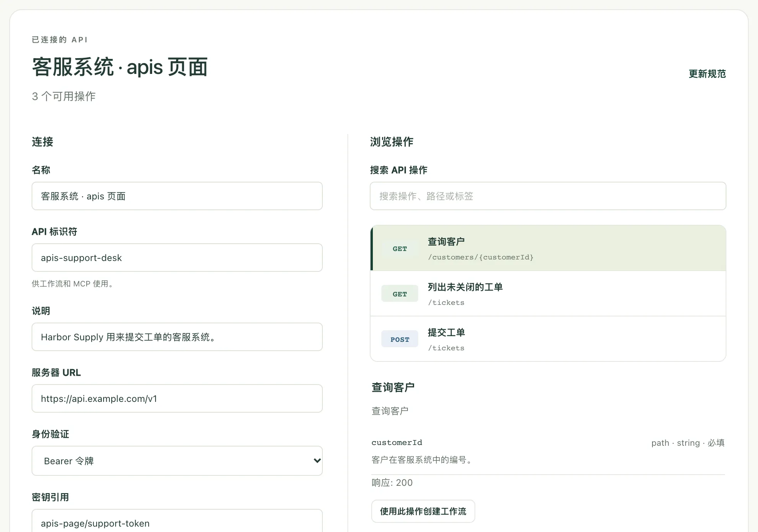Click 使用此操作创建工作流 button
Image resolution: width=758 pixels, height=532 pixels.
tap(423, 511)
